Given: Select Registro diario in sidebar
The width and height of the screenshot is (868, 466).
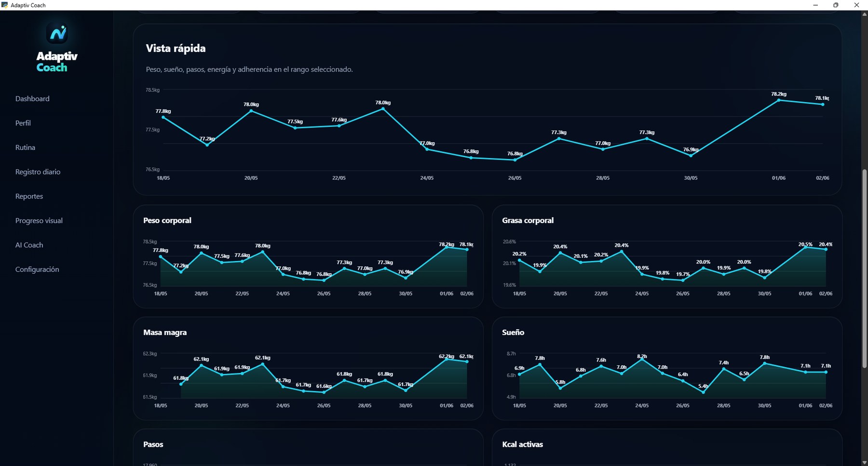Looking at the screenshot, I should pyautogui.click(x=38, y=172).
